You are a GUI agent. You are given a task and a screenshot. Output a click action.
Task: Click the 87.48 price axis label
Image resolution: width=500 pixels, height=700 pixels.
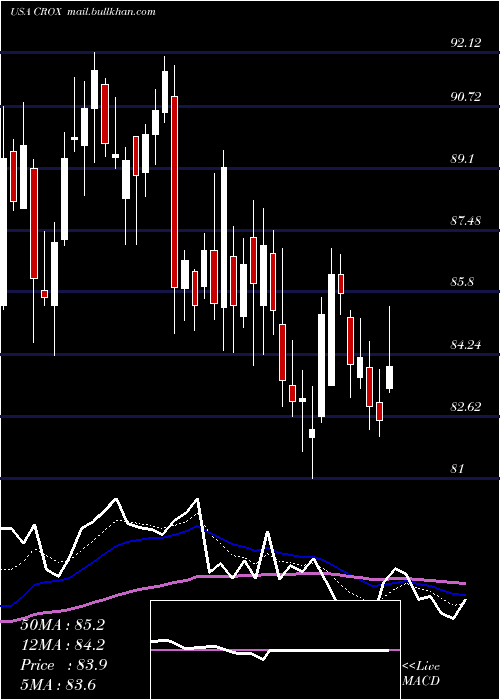tap(466, 221)
